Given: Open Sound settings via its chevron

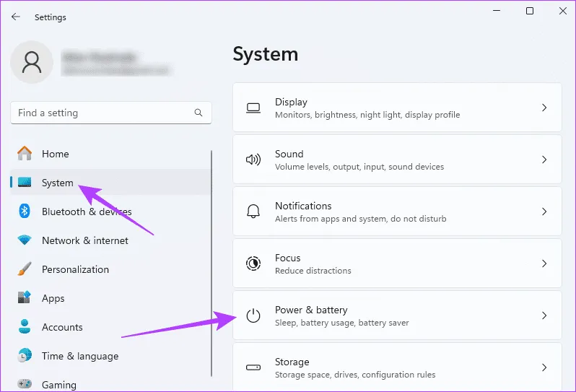Looking at the screenshot, I should tap(544, 160).
